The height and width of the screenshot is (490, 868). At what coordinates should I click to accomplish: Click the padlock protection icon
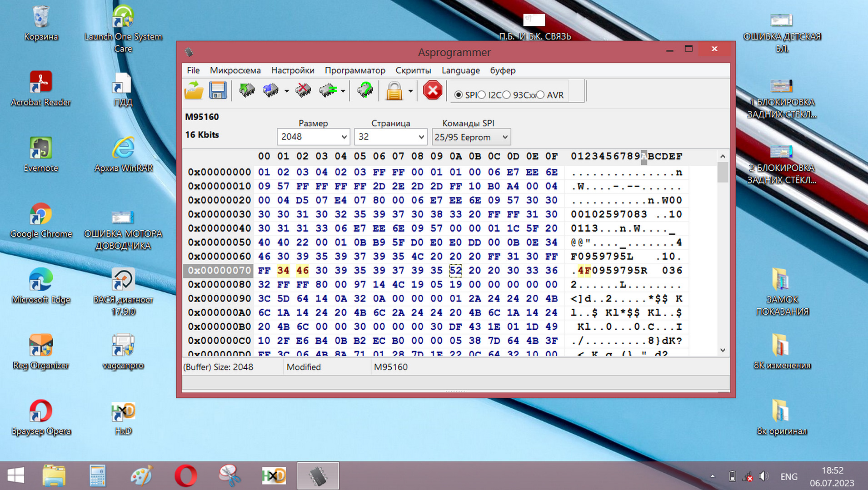pos(394,91)
